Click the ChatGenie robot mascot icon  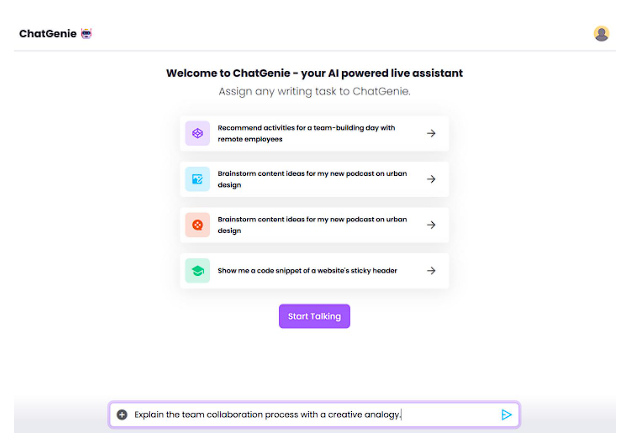(86, 34)
